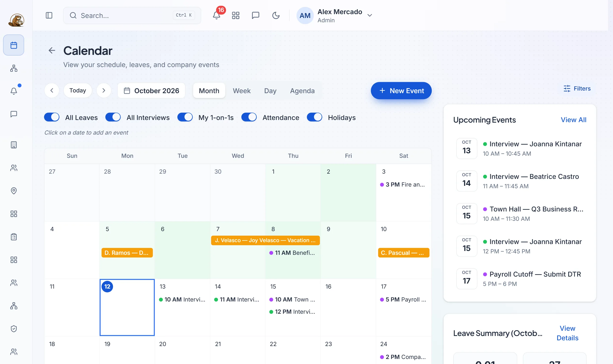Open View Details for Leave Summary
Screen dimensions: 613x364
pos(568,333)
